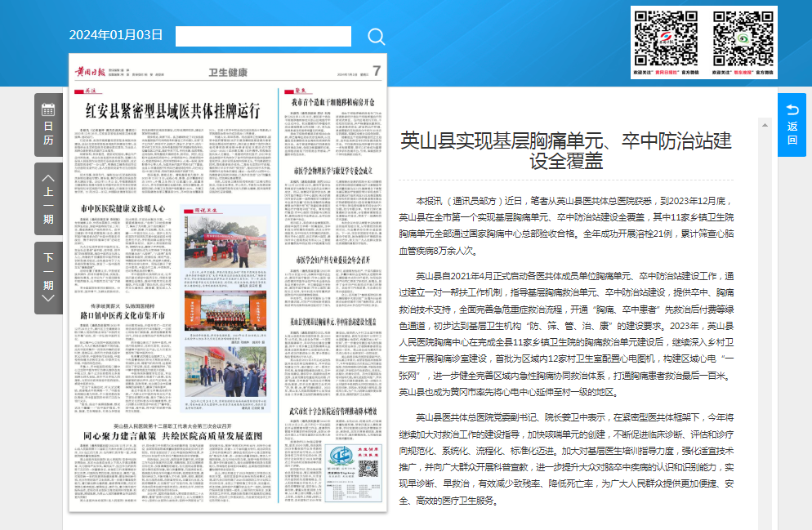This screenshot has height=530, width=812.
Task: Open the 日历 calendar panel
Action: pos(48,125)
